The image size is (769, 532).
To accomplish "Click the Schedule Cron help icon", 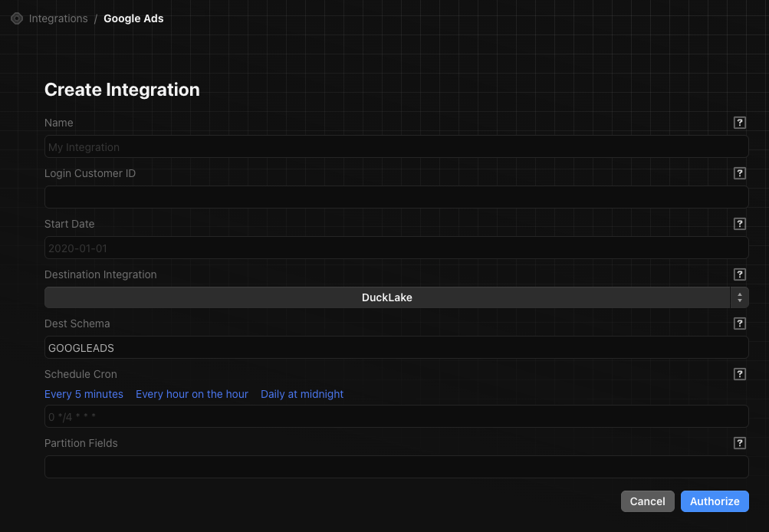I will [739, 374].
